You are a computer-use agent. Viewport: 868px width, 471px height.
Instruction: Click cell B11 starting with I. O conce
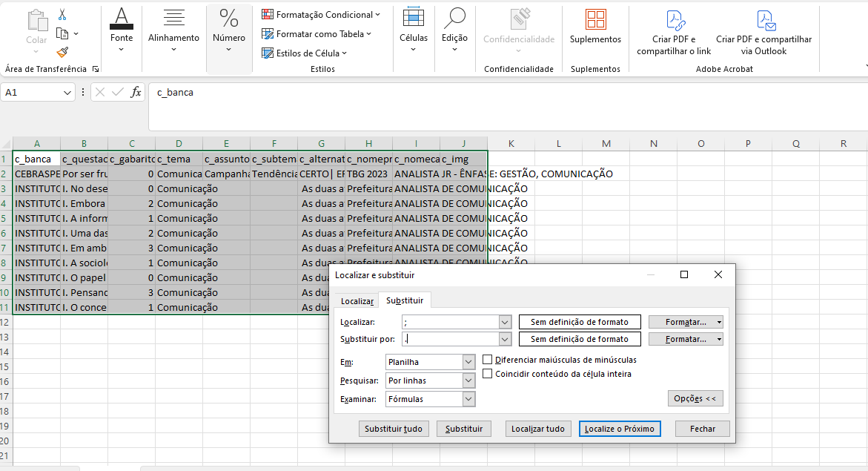[85, 308]
